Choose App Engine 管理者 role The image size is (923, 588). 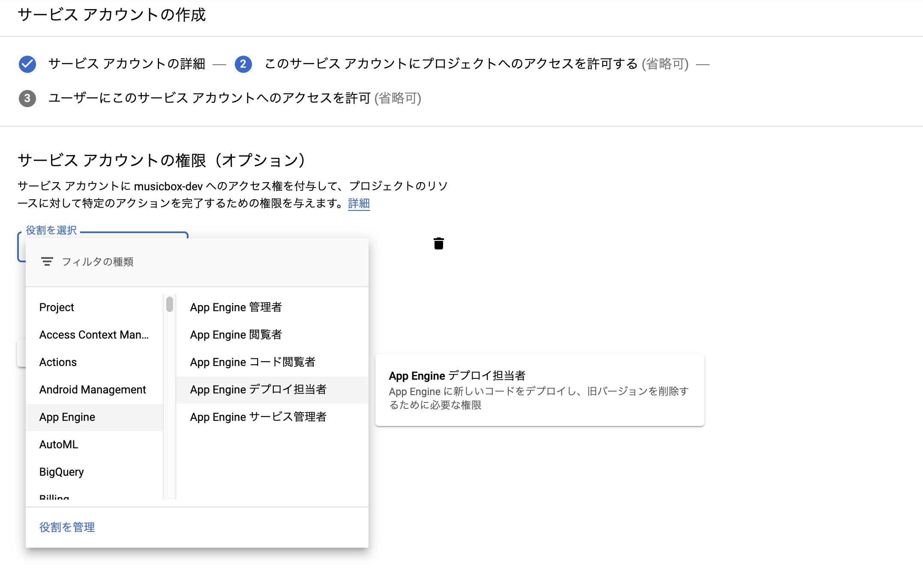(x=236, y=307)
